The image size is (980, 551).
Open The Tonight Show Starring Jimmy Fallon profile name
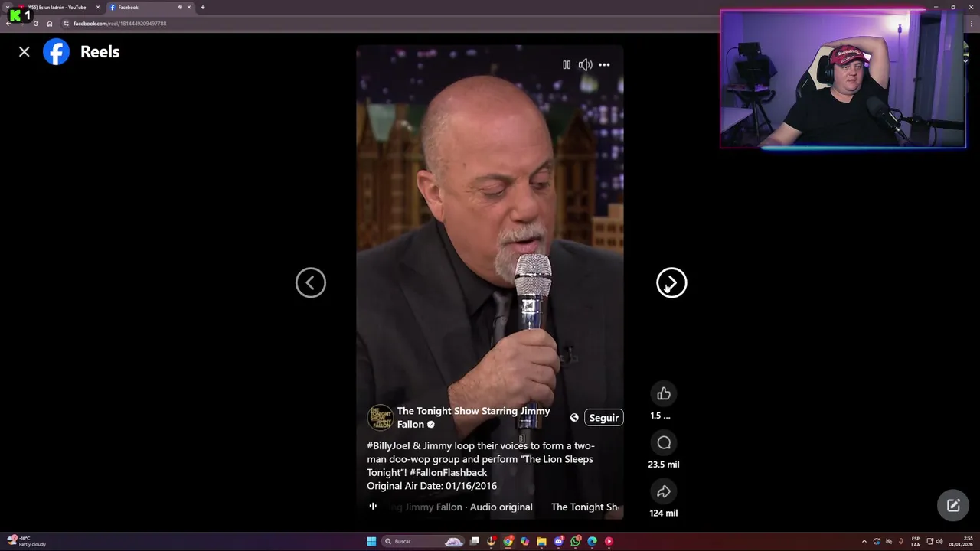pyautogui.click(x=473, y=417)
